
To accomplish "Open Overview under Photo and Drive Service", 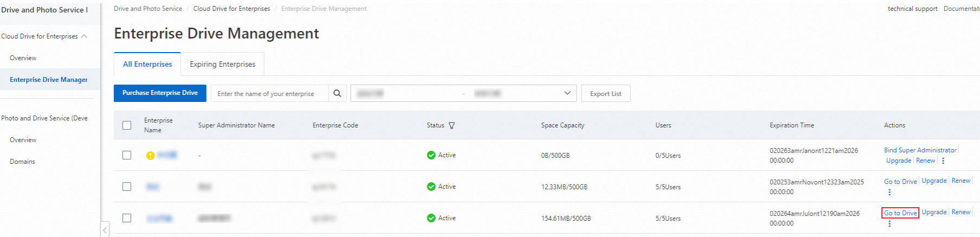I will (x=23, y=140).
